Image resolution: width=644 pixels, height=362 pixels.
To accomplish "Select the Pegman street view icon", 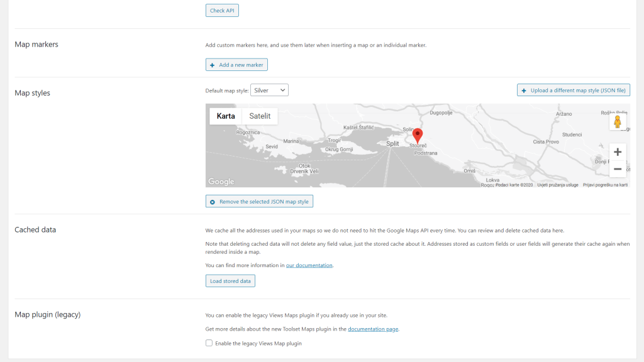I will point(618,121).
